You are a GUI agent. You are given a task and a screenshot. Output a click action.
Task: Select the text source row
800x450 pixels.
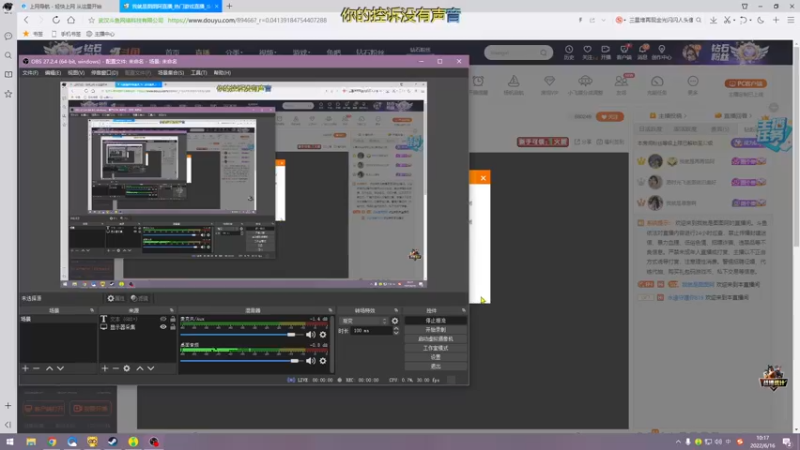tap(137, 319)
